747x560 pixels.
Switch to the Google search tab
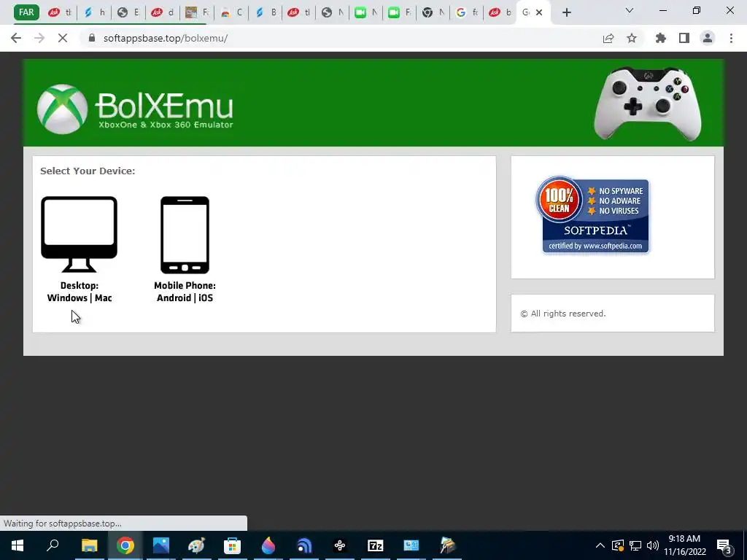468,12
